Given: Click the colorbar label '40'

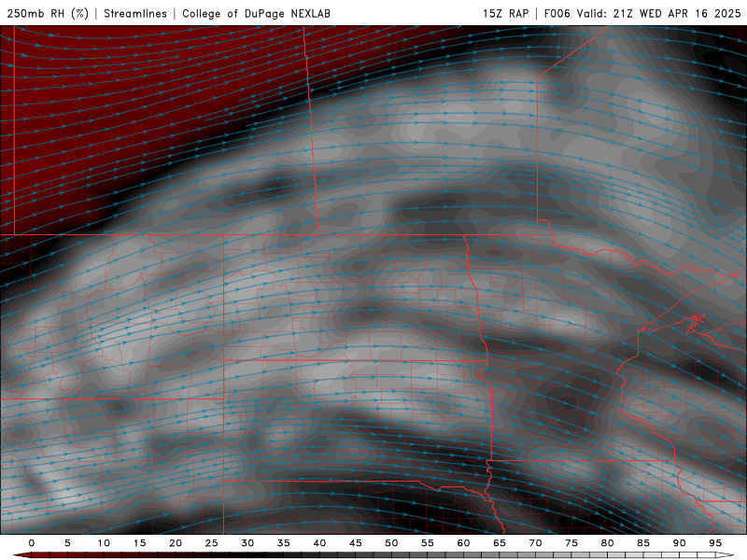Looking at the screenshot, I should 319,543.
